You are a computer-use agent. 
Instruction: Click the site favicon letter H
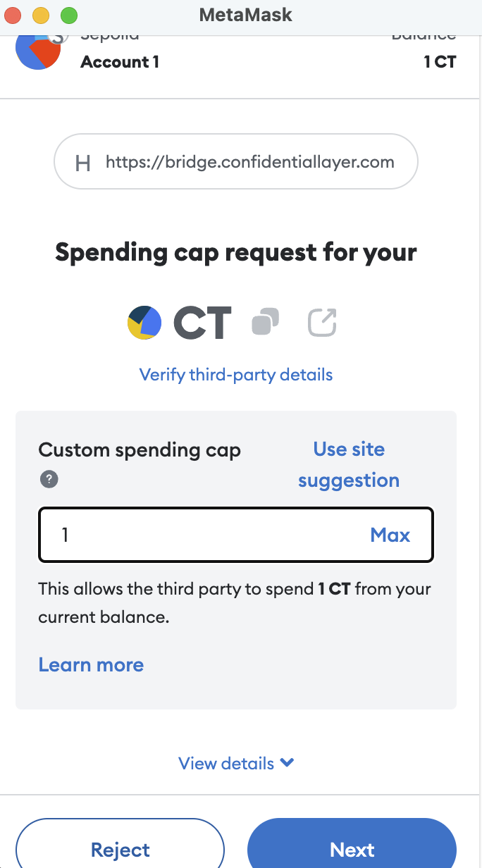[82, 163]
